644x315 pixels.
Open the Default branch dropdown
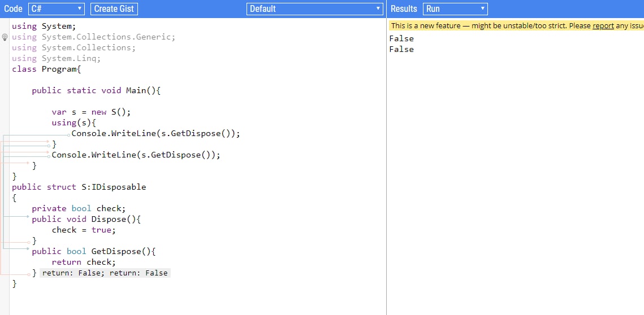point(315,8)
